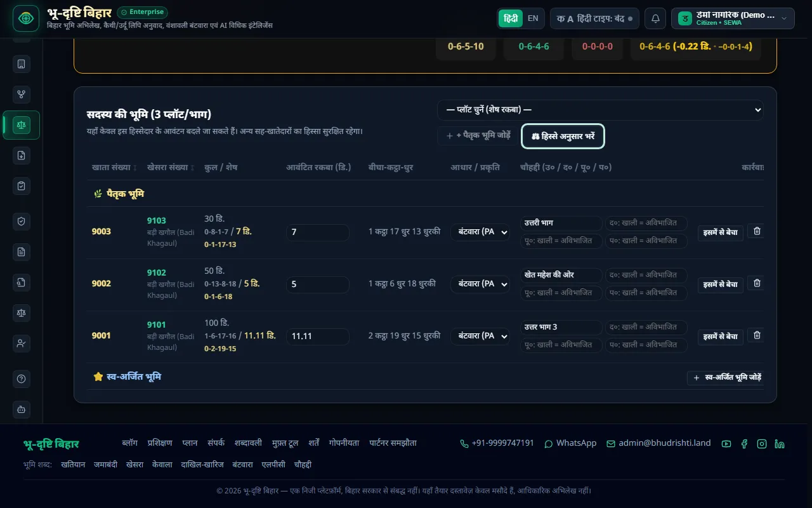Sort by खेसरा संख्या column
Viewport: 812px width, 508px height.
pyautogui.click(x=170, y=168)
